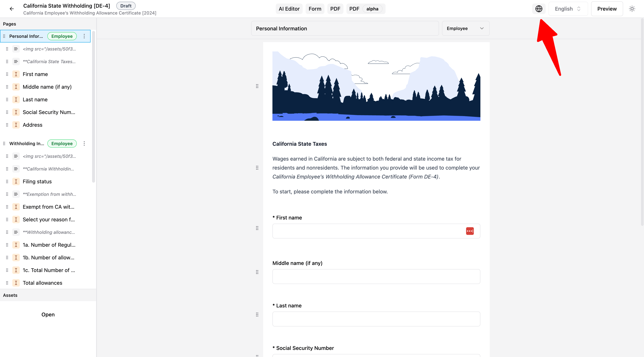Click the back arrow icon
644x357 pixels.
12,9
